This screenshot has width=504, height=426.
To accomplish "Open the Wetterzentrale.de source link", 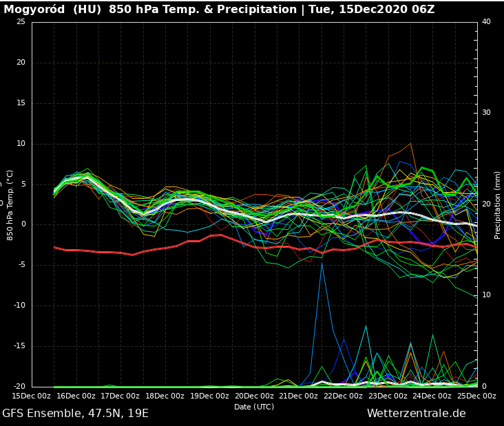I will pyautogui.click(x=416, y=414).
